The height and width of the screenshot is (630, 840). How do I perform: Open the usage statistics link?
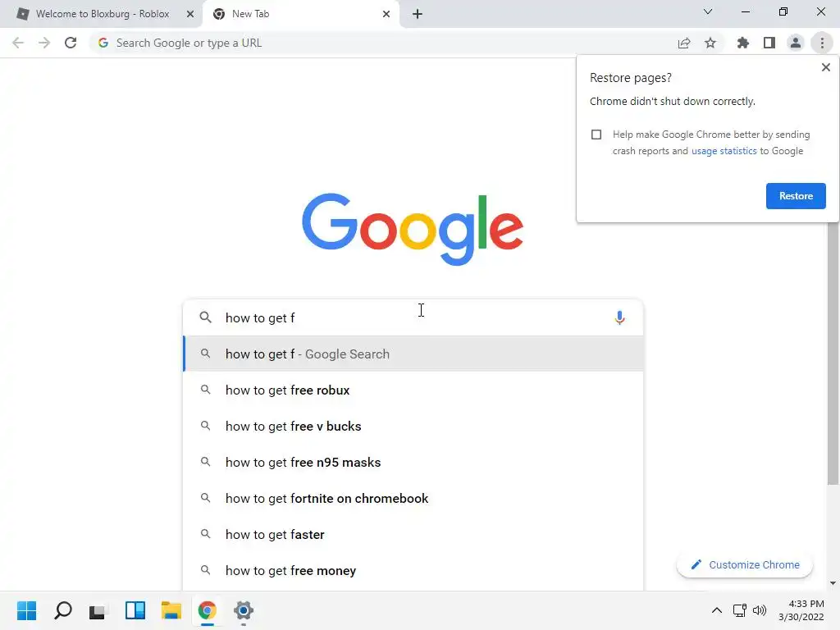[x=724, y=151]
